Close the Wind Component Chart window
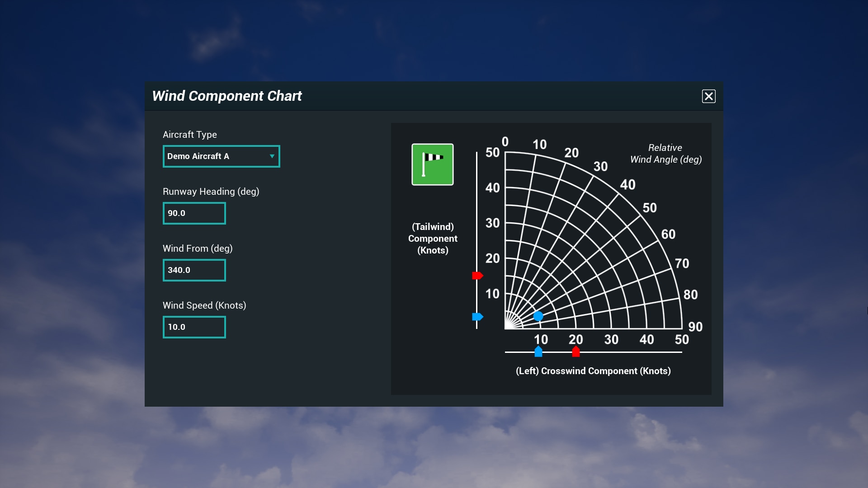Image resolution: width=868 pixels, height=488 pixels. (708, 96)
